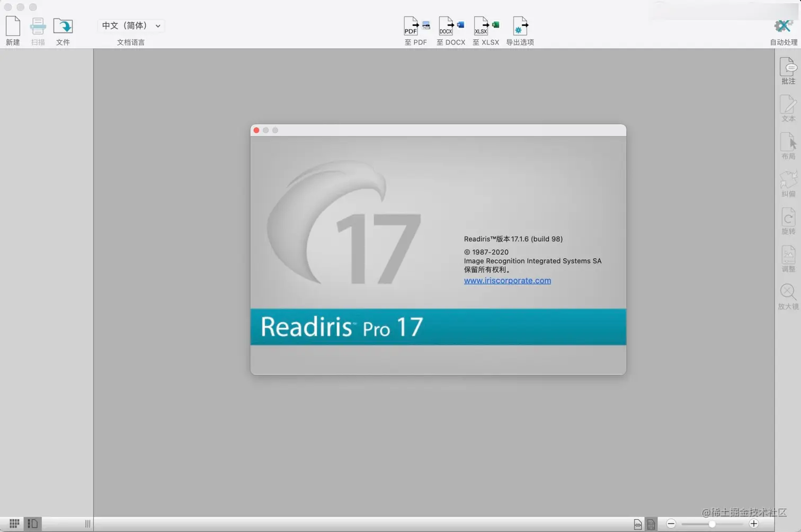Close the Readiris about dialog

pyautogui.click(x=256, y=130)
